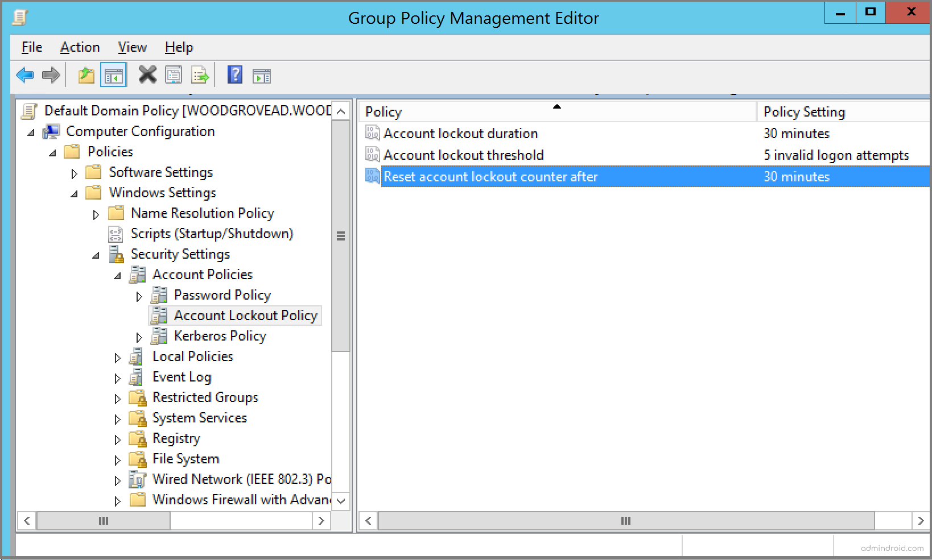This screenshot has height=560, width=932.
Task: Open Help using the question mark icon
Action: [234, 74]
